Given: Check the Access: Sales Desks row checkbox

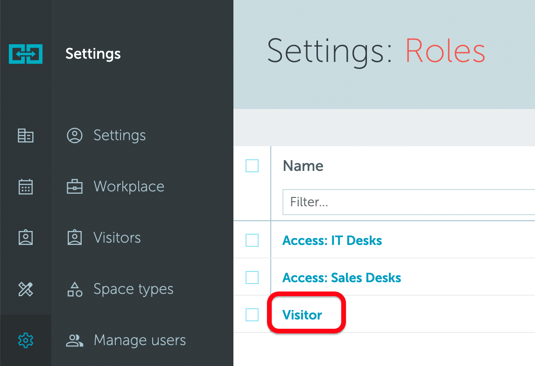Looking at the screenshot, I should pyautogui.click(x=252, y=277).
